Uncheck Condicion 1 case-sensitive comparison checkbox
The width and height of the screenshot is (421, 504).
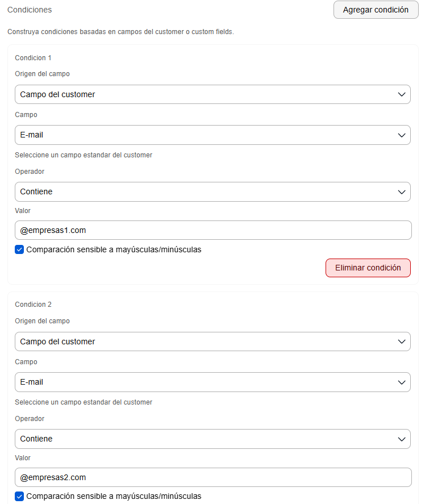click(19, 249)
